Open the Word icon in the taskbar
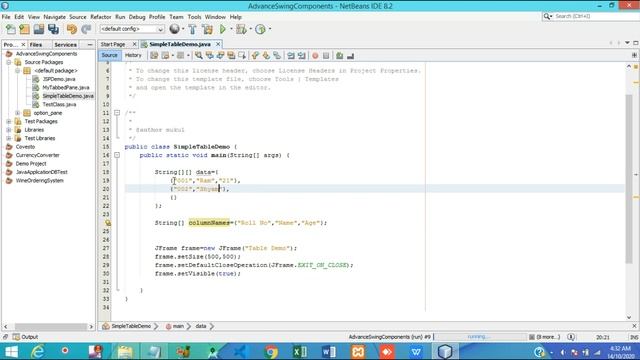This screenshot has height=360, width=640. point(329,351)
